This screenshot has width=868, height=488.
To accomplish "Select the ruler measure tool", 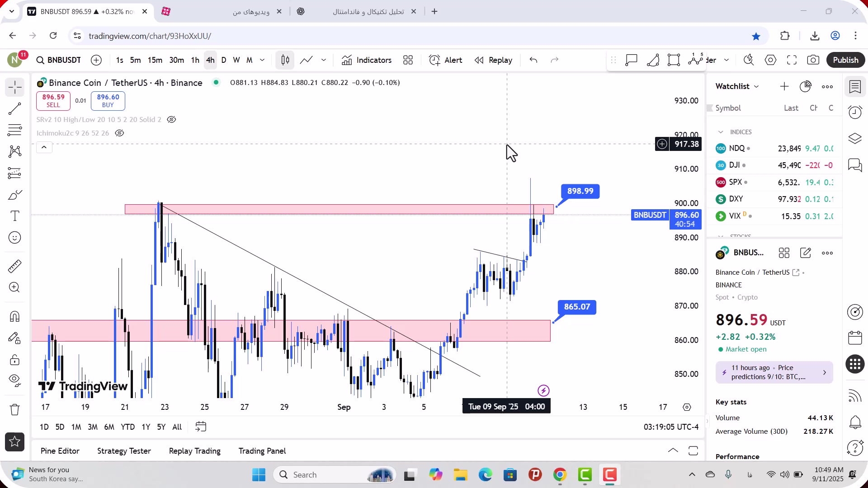I will [x=14, y=266].
